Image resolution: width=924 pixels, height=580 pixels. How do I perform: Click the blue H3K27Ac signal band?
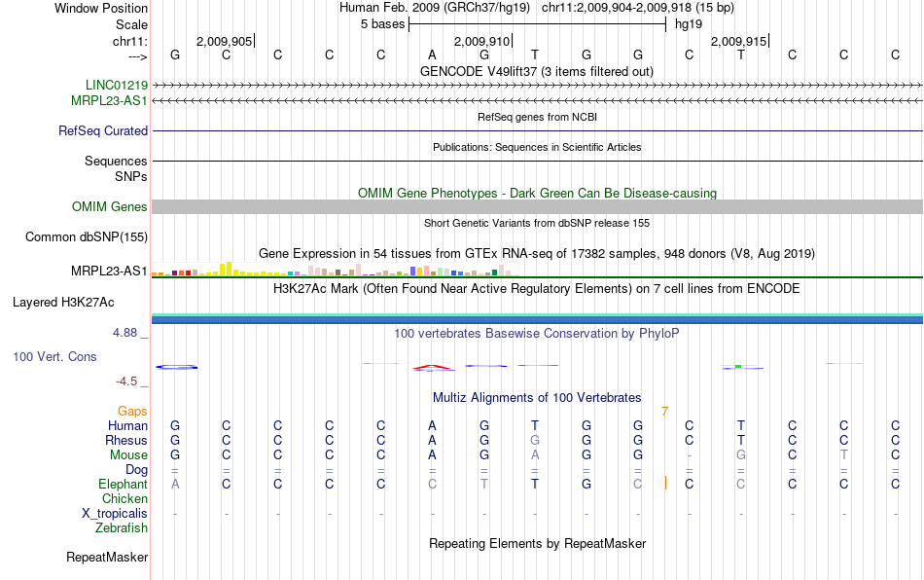537,319
